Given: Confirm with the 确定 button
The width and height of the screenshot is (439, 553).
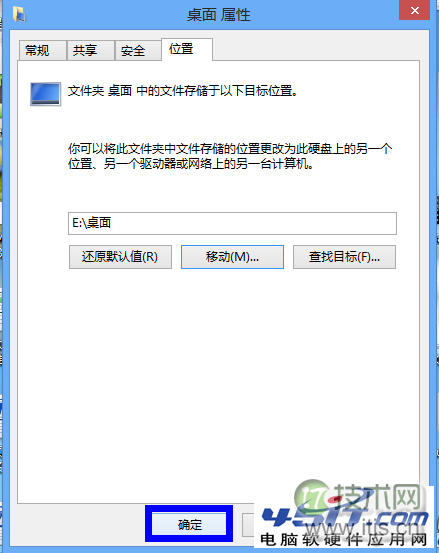Looking at the screenshot, I should (x=189, y=524).
